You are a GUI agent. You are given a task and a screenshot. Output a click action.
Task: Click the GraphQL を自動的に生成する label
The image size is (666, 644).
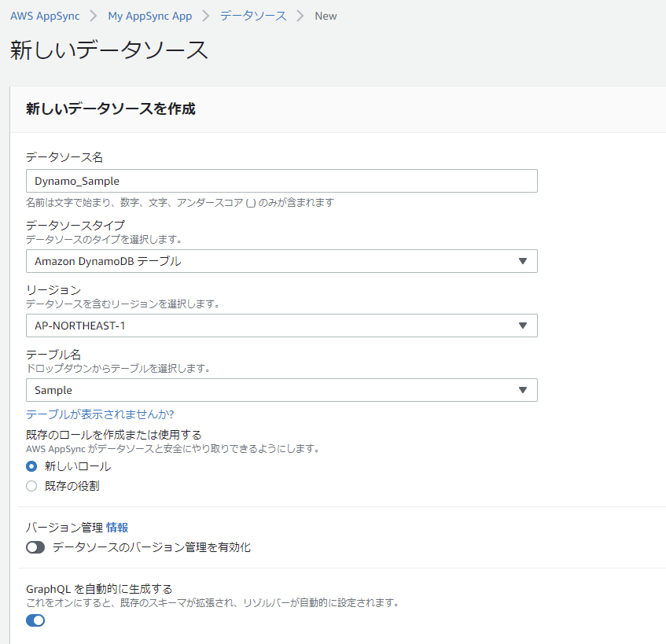click(x=99, y=589)
